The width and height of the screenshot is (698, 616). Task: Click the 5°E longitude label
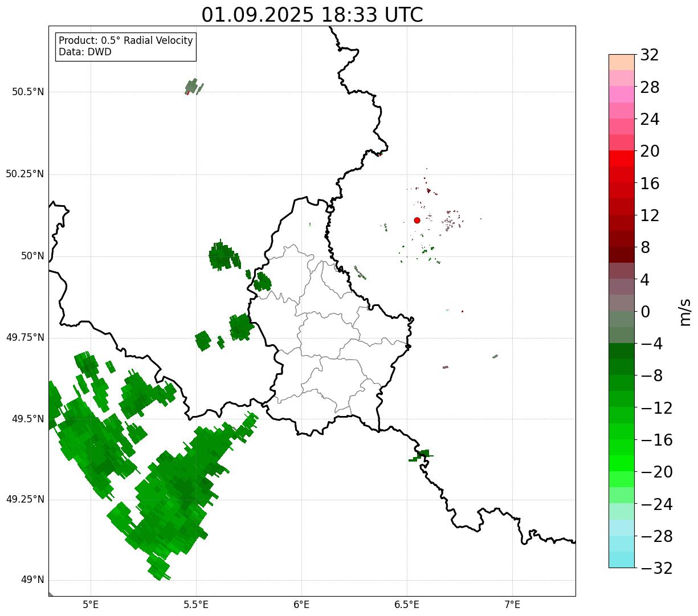(x=91, y=605)
